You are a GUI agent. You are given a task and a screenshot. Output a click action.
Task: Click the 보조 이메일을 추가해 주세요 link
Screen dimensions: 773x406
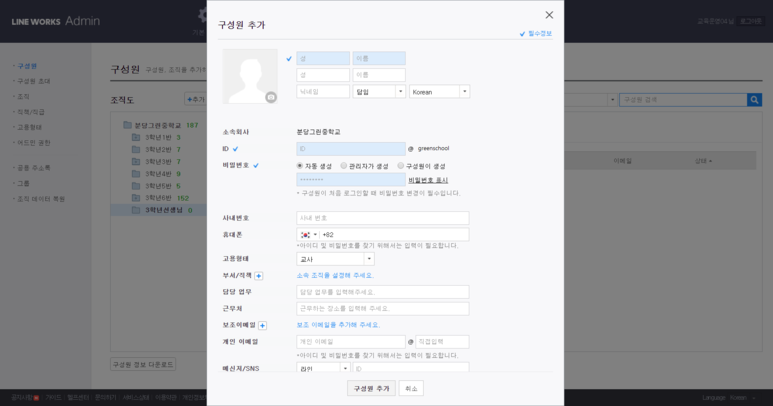(338, 325)
